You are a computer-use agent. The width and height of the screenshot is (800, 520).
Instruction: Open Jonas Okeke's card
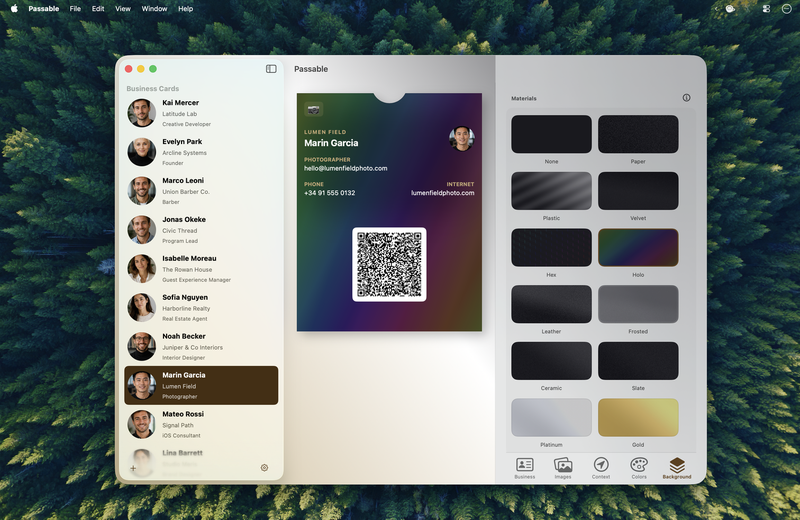click(201, 230)
